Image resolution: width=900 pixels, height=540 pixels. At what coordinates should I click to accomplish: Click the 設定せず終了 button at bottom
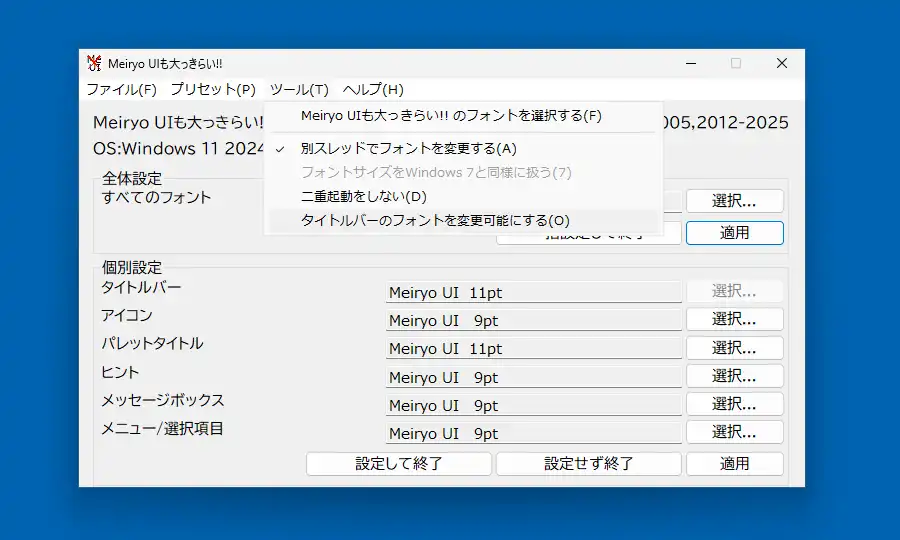click(589, 464)
